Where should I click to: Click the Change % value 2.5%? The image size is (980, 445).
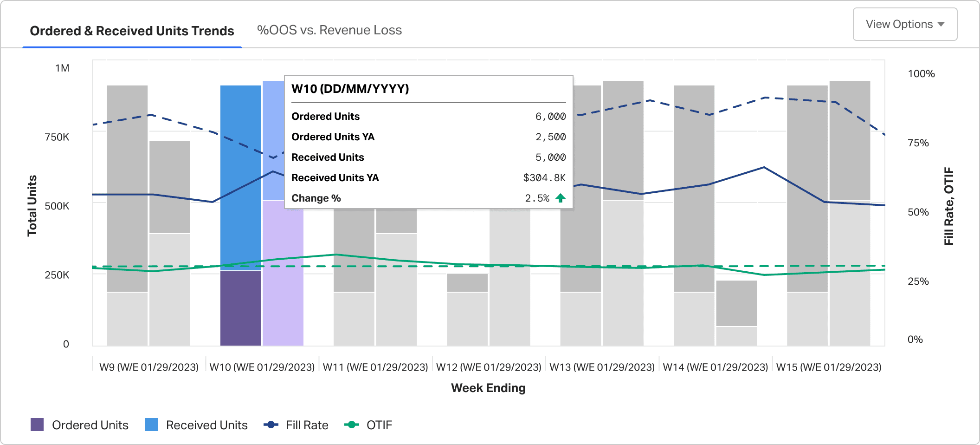coord(537,198)
